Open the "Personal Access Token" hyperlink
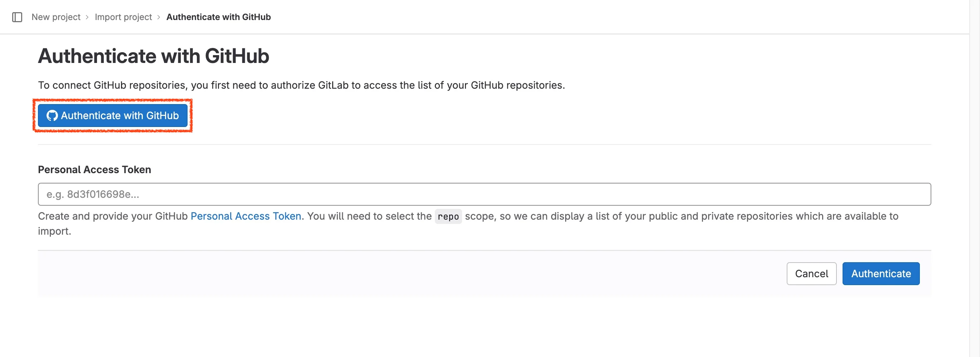Screen dimensions: 980x357 (246, 216)
